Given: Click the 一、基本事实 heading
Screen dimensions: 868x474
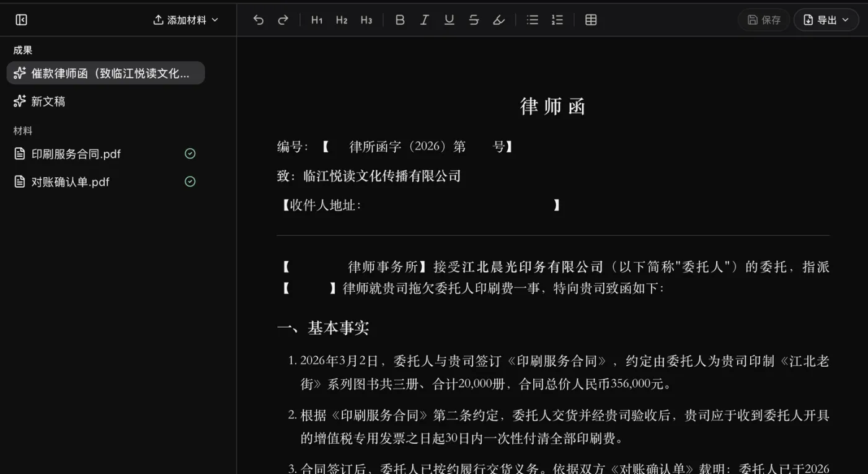Looking at the screenshot, I should click(x=323, y=328).
